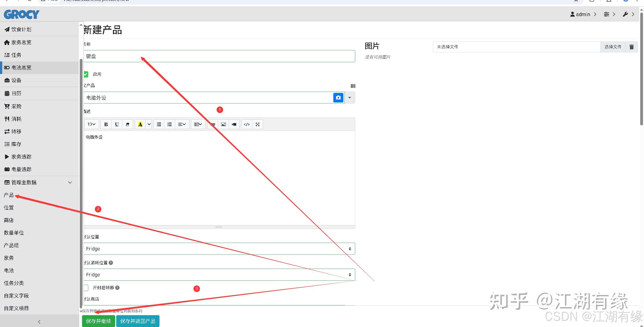Insert picture via editor image icon

point(223,124)
